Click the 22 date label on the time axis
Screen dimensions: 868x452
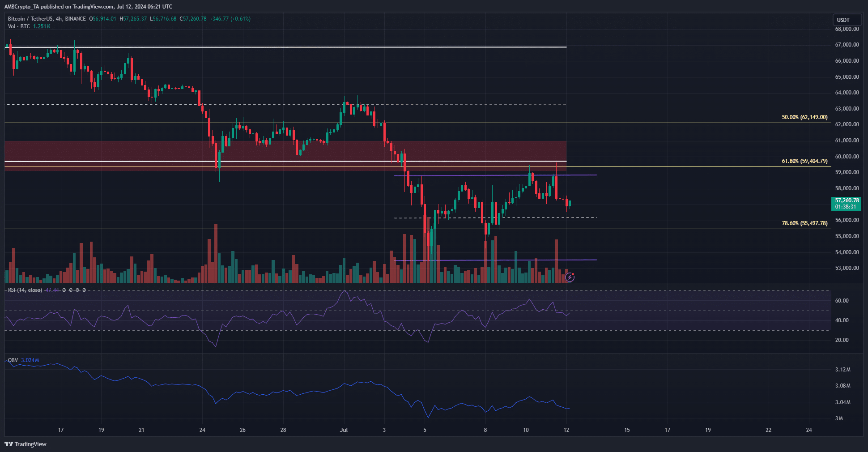coord(768,430)
